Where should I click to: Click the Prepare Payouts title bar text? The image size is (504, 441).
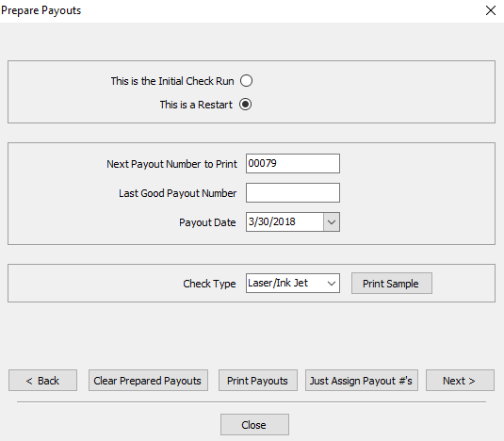41,10
